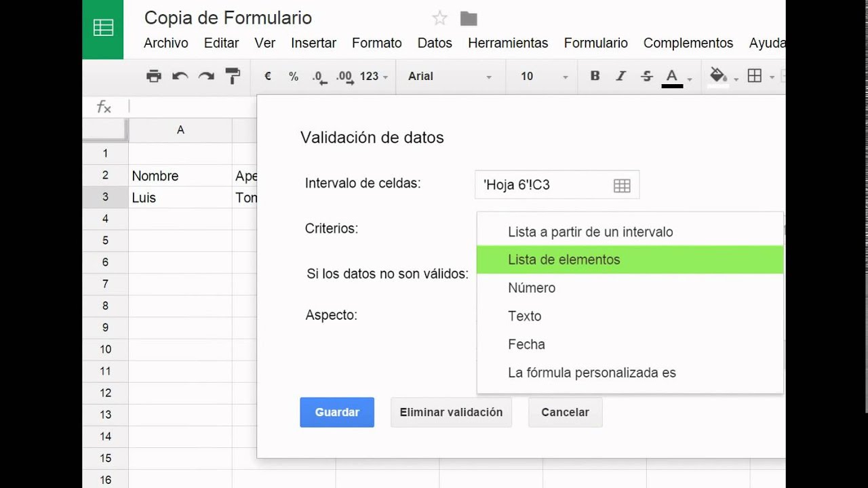Viewport: 868px width, 488px height.
Task: Open the Arial font dropdown
Action: pyautogui.click(x=450, y=77)
